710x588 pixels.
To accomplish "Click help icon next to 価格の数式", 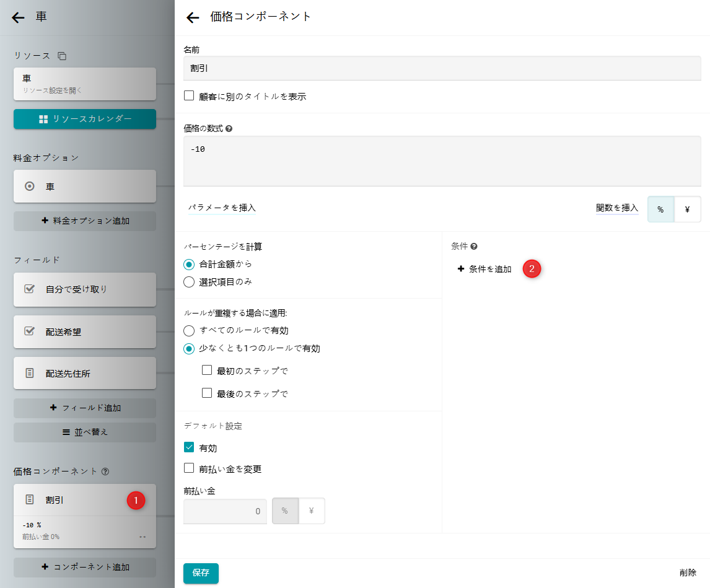I will click(229, 129).
